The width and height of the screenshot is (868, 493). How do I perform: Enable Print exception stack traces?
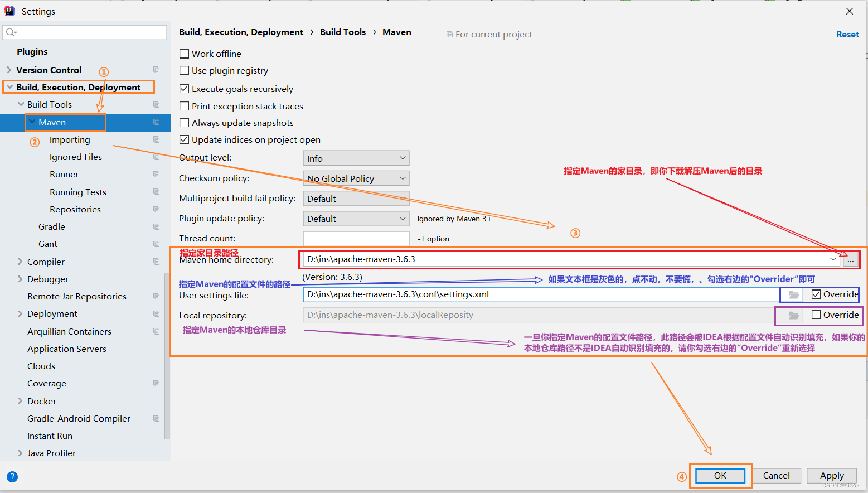tap(184, 106)
